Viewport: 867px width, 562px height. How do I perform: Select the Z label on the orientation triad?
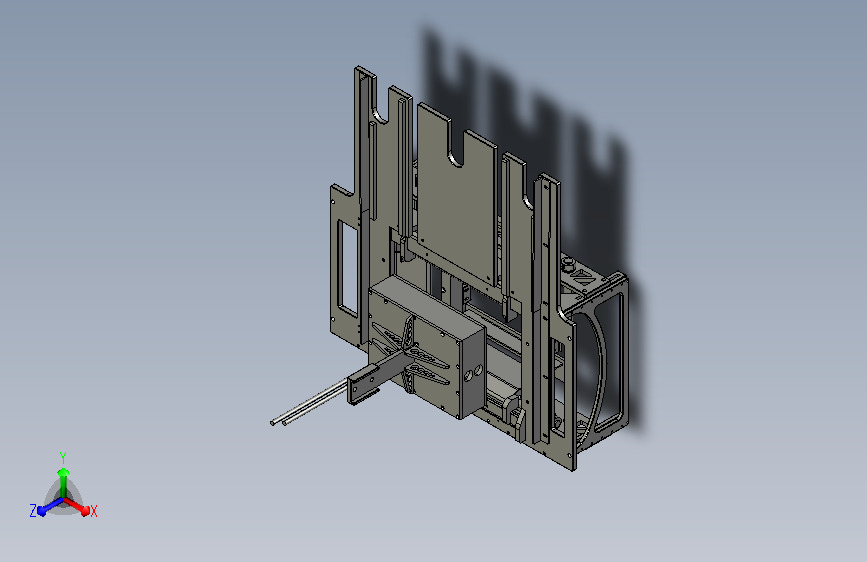33,511
